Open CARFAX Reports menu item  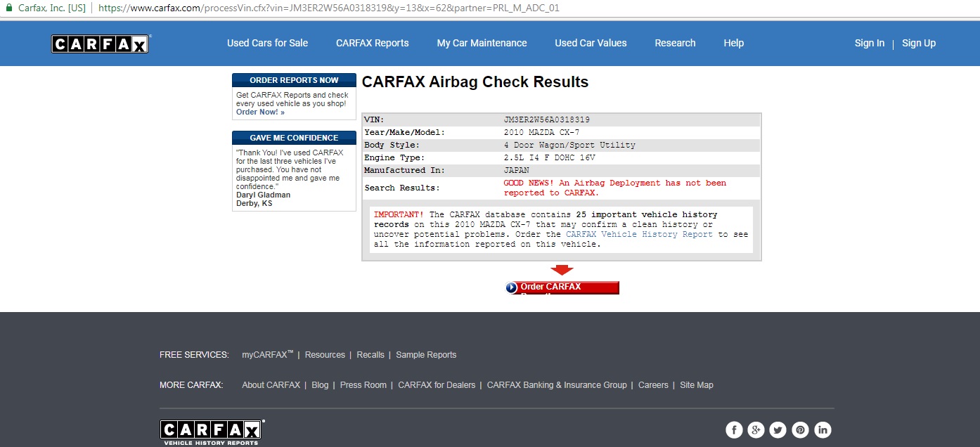pos(372,43)
